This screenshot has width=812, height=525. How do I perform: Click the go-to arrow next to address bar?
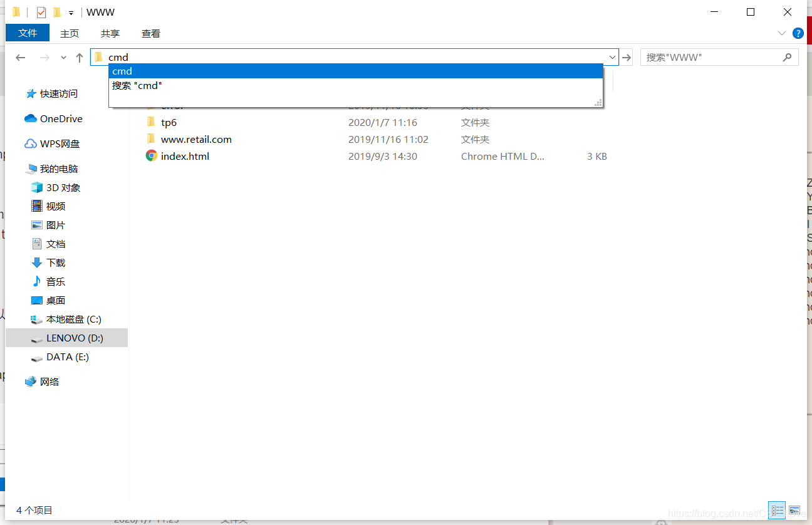point(627,58)
